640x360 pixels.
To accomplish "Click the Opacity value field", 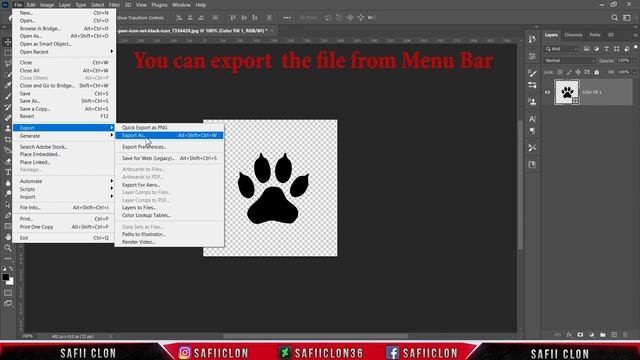I will pos(623,60).
